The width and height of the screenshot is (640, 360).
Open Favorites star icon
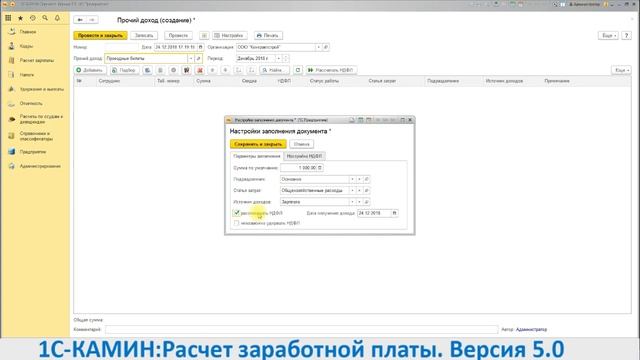pos(20,18)
